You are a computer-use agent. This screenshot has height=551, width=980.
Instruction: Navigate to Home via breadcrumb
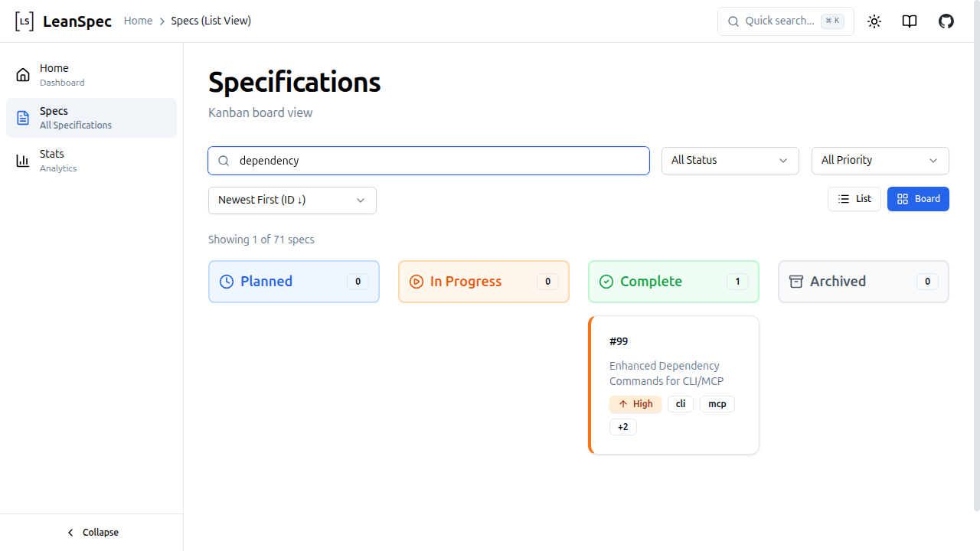point(138,21)
